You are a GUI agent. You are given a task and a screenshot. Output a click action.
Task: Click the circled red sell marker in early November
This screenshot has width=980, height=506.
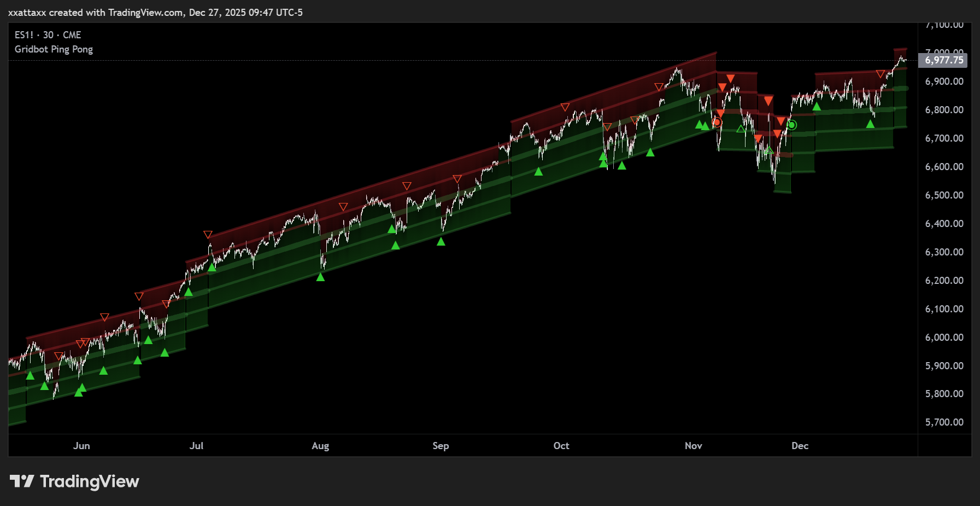pyautogui.click(x=717, y=123)
